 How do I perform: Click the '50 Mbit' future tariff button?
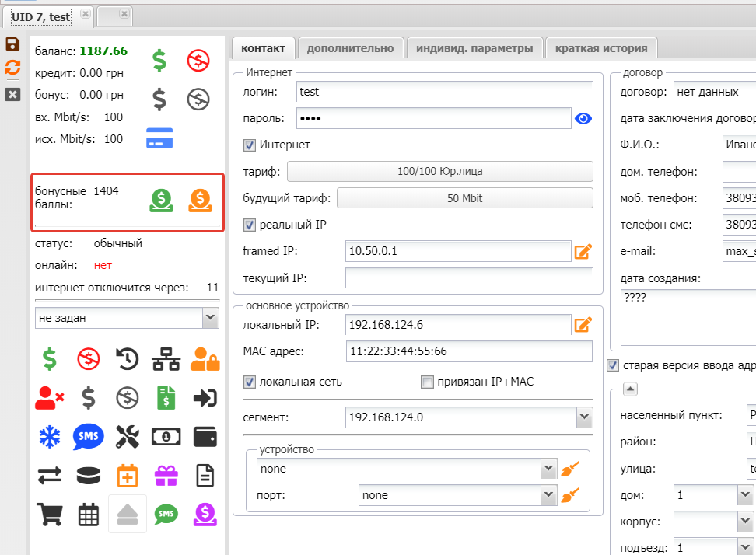[464, 198]
